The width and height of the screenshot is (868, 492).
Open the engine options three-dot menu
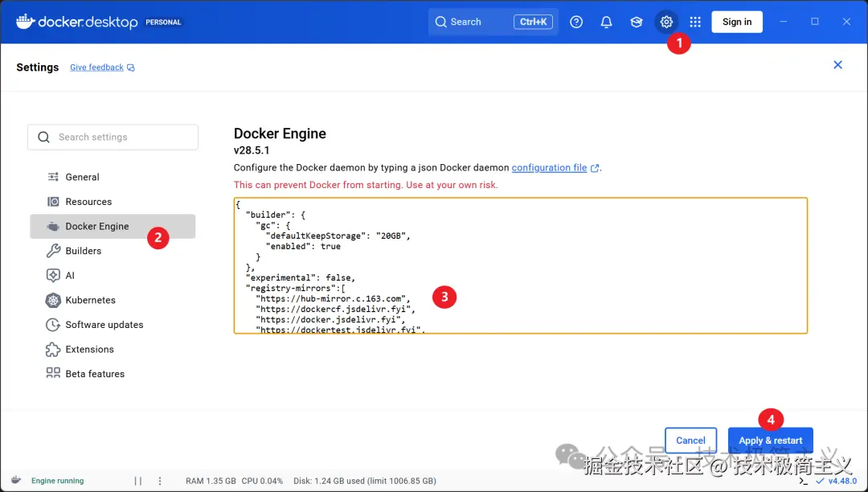pyautogui.click(x=160, y=481)
